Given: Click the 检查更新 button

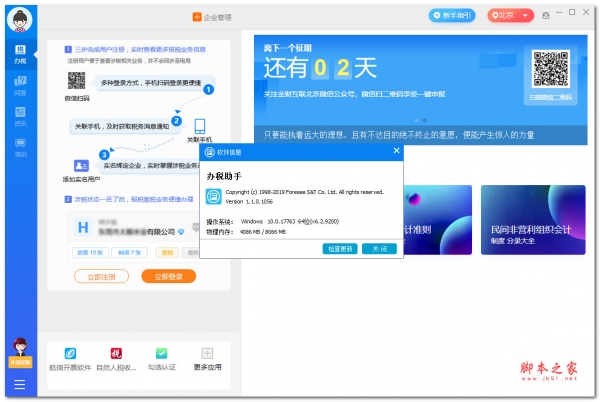Looking at the screenshot, I should coord(340,249).
